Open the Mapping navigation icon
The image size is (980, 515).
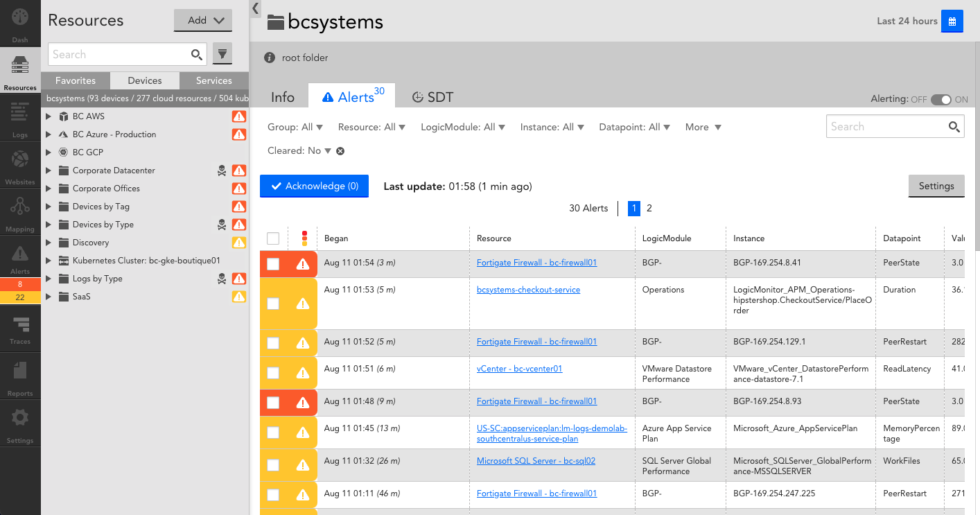(20, 207)
